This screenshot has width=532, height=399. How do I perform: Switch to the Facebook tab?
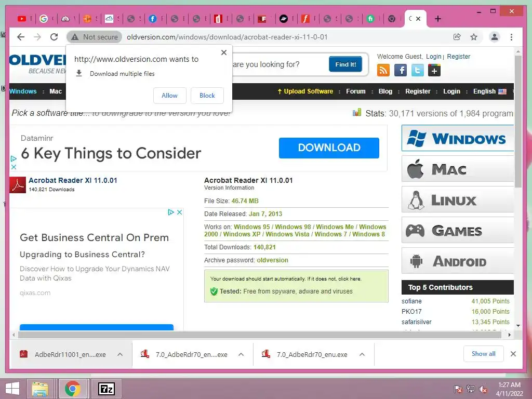click(153, 19)
